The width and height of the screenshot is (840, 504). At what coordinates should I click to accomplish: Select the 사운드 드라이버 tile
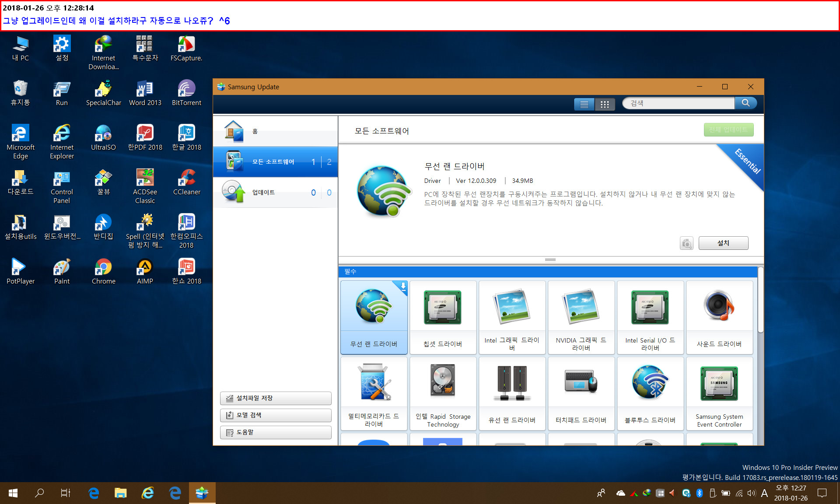719,317
